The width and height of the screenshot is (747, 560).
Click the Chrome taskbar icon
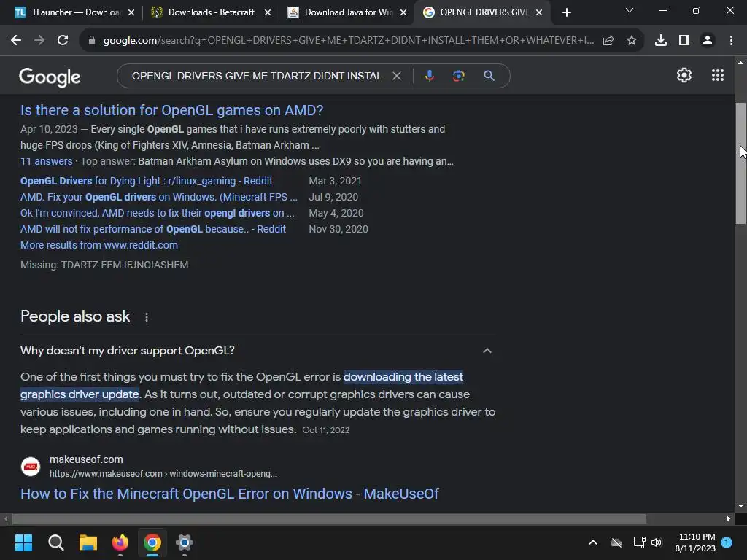pyautogui.click(x=152, y=542)
